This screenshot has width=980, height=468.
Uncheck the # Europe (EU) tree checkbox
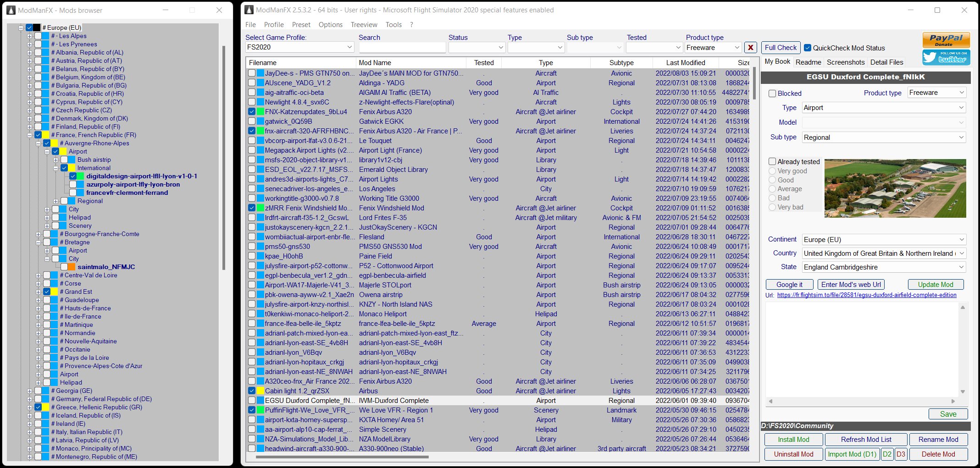29,28
